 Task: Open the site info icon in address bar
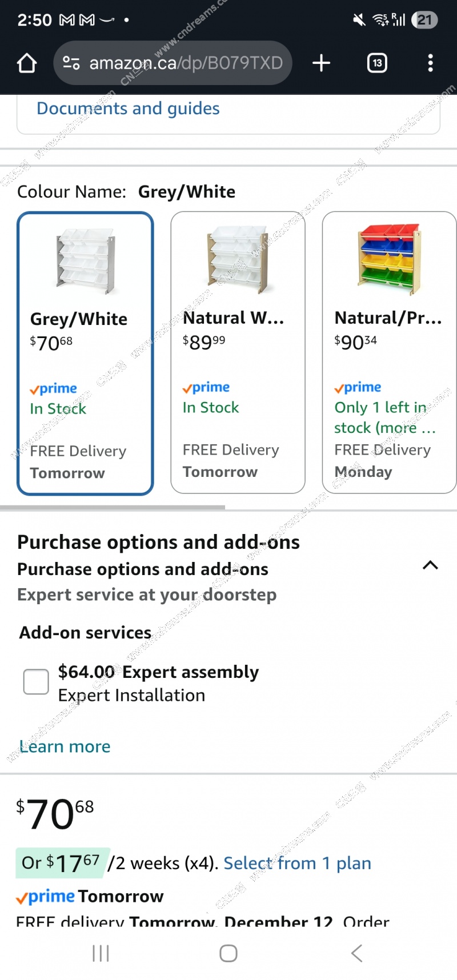pos(71,63)
